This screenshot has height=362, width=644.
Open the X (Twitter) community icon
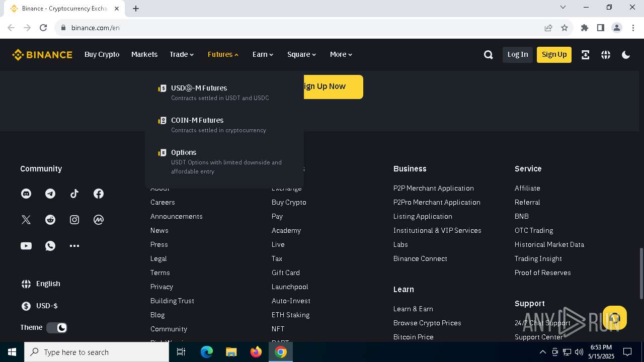tap(26, 220)
